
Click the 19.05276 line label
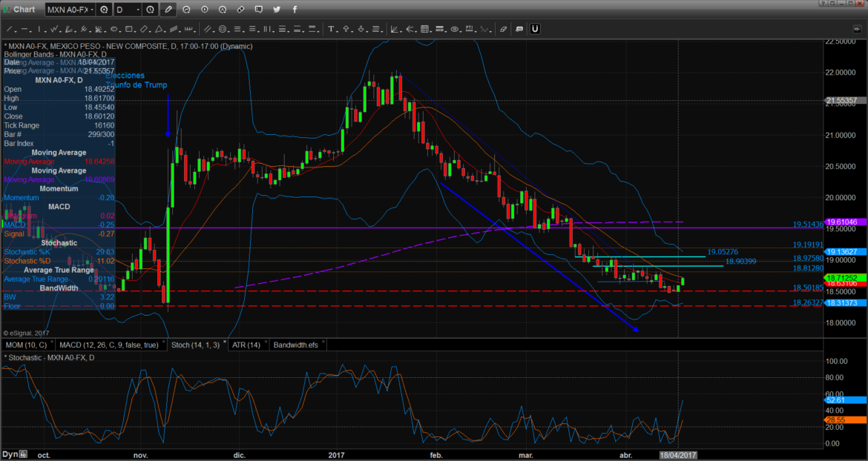tap(723, 251)
